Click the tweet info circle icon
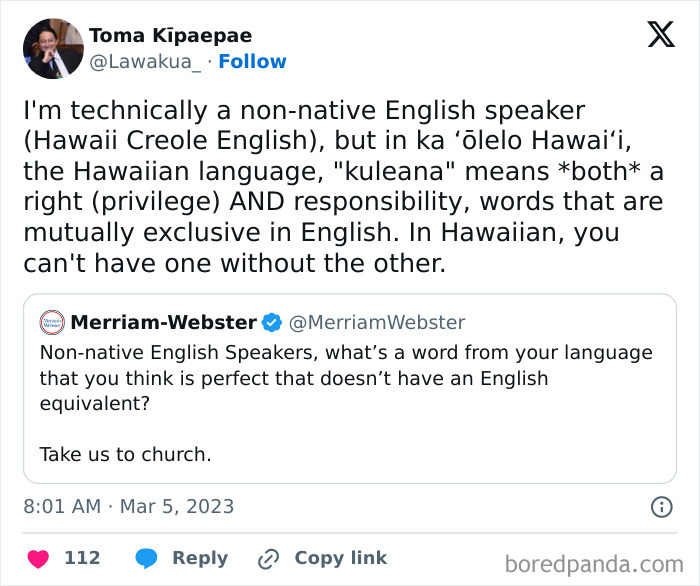 click(x=661, y=507)
